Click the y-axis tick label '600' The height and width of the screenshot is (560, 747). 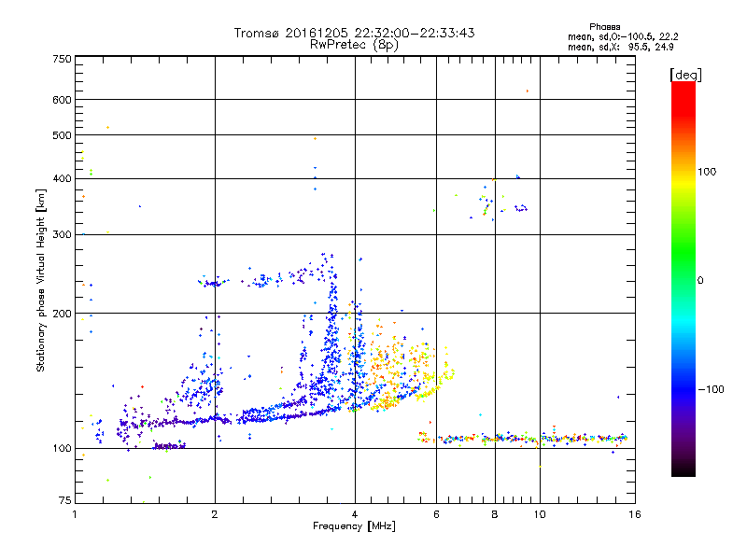pyautogui.click(x=62, y=100)
